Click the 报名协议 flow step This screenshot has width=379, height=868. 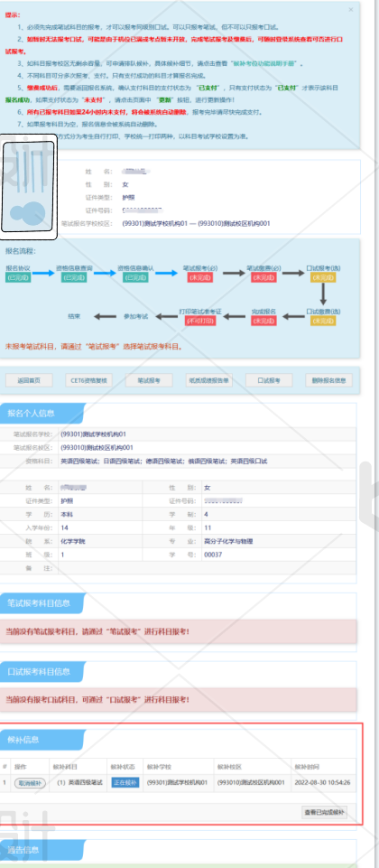(18, 273)
